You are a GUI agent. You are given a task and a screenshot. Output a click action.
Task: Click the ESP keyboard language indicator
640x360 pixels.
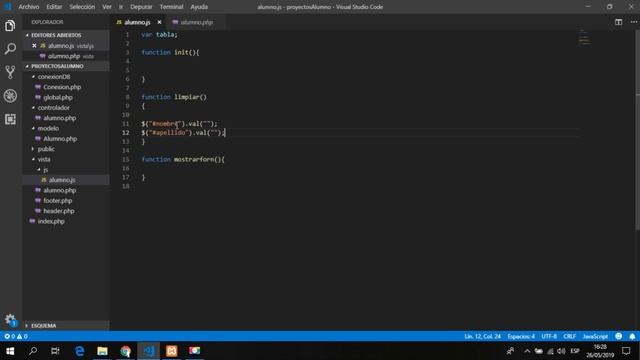pos(575,351)
